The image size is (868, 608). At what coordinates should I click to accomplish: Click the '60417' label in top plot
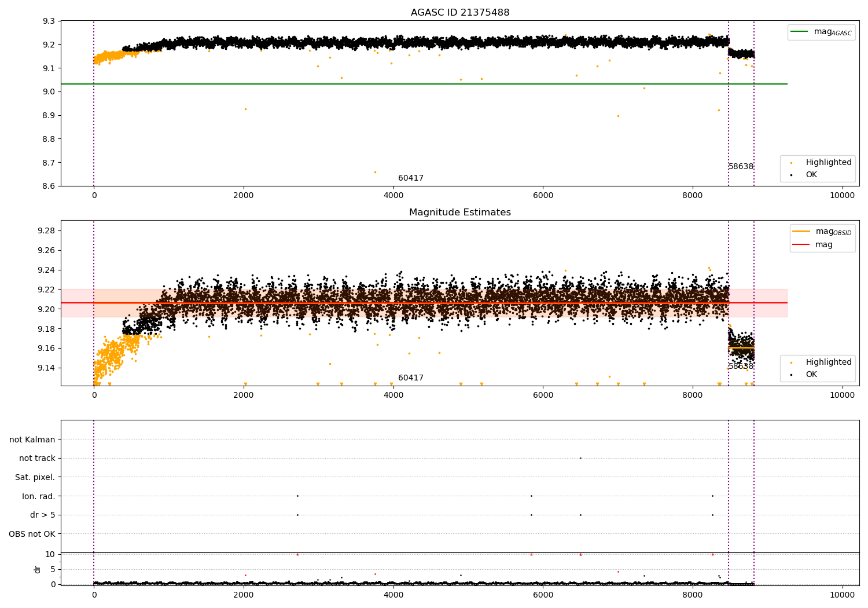pyautogui.click(x=411, y=178)
